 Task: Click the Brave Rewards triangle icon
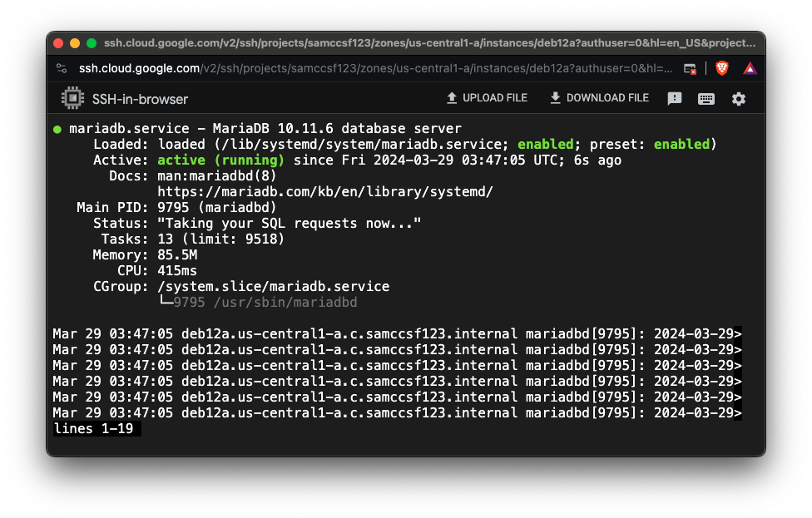click(750, 68)
